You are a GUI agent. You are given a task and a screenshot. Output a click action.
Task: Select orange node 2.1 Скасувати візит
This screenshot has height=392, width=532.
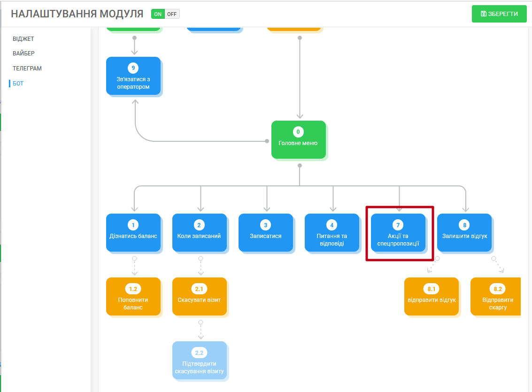coord(200,296)
